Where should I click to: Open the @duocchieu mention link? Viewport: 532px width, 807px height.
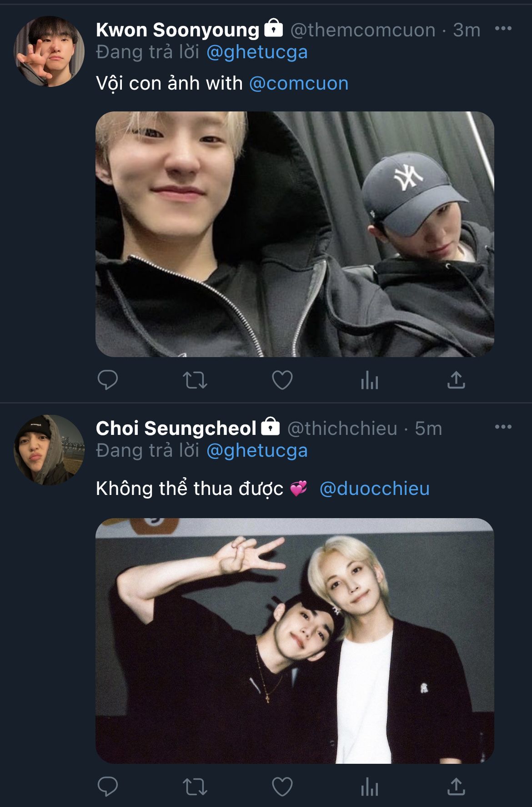pos(374,489)
